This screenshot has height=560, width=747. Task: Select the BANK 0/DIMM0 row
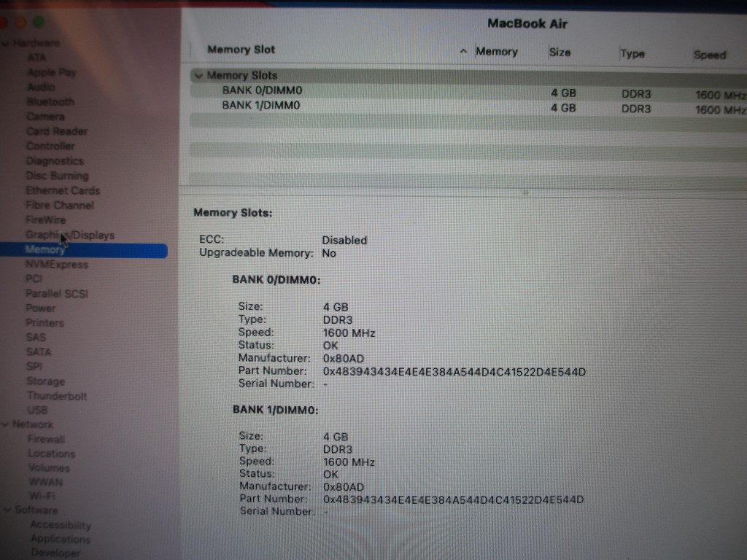[468, 91]
